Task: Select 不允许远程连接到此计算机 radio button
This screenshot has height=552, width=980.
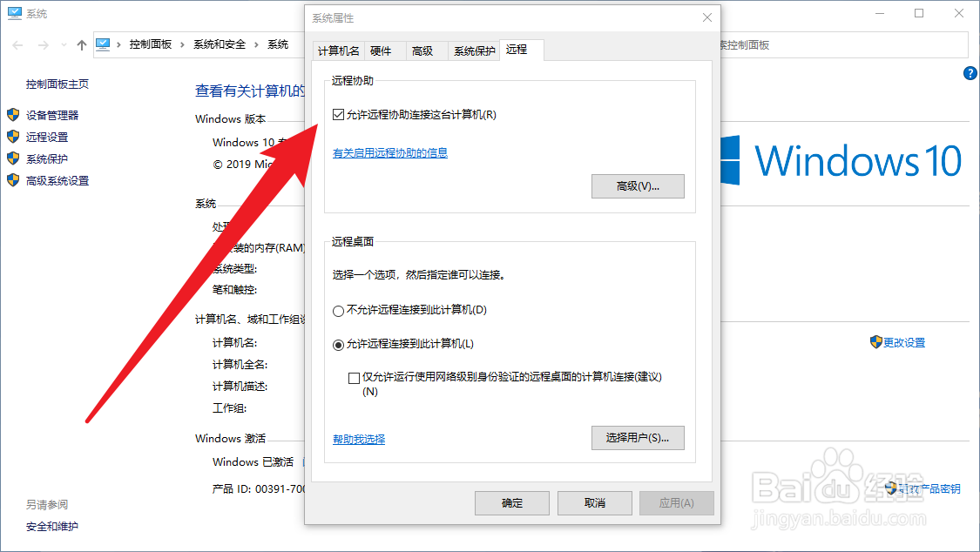Action: [x=338, y=310]
